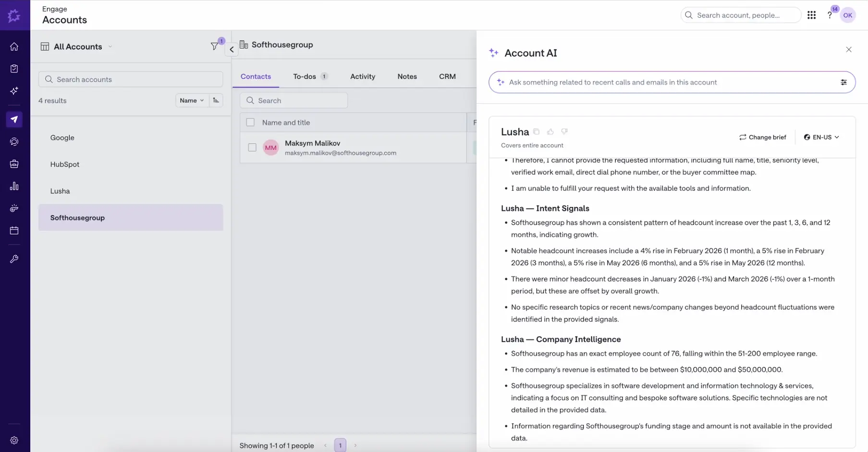Open the tasks clipboard icon in sidebar
The image size is (868, 452).
[x=14, y=69]
